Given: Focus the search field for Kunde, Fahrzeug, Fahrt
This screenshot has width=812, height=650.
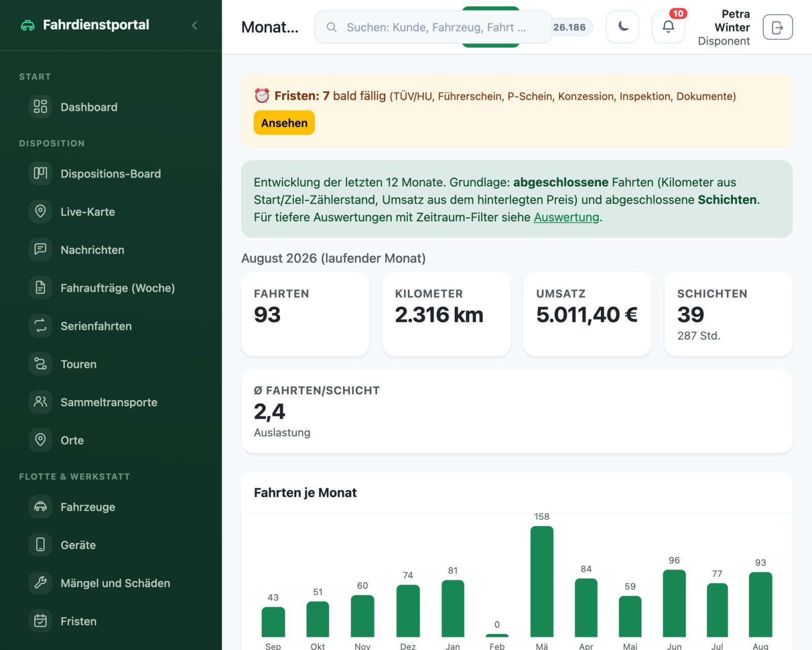Looking at the screenshot, I should tap(433, 27).
